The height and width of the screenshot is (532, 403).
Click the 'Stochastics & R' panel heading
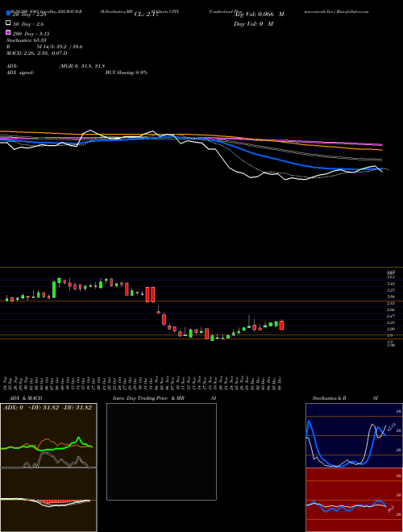click(x=330, y=398)
